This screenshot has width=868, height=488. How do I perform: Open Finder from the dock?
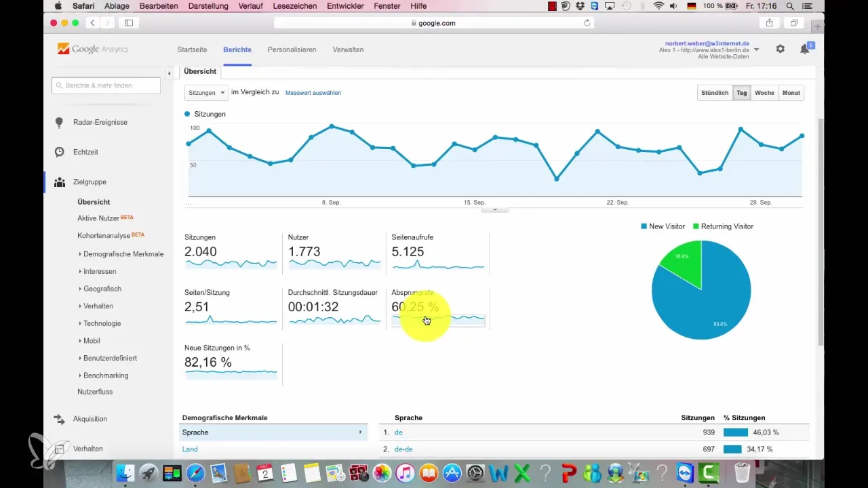tap(125, 472)
